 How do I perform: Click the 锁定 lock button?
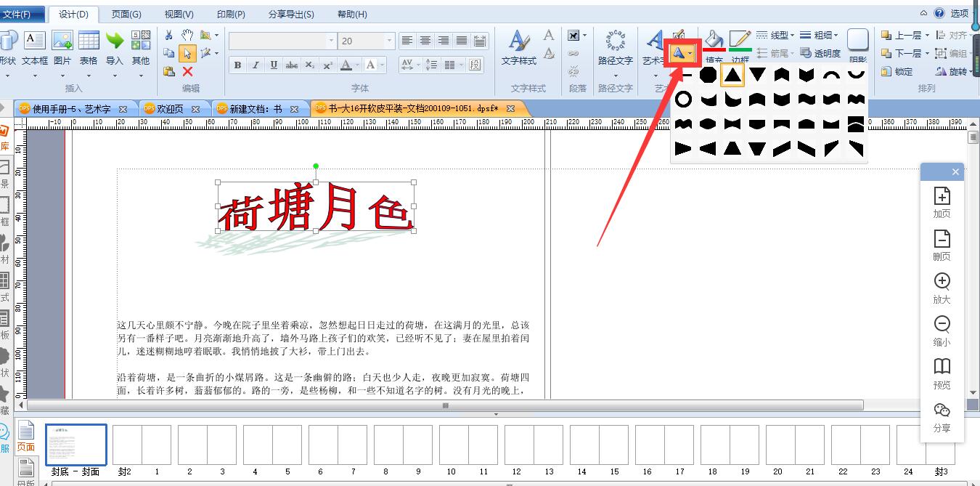897,71
